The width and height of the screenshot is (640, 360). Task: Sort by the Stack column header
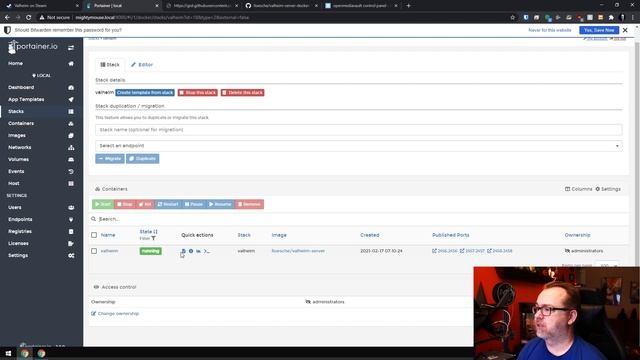pos(244,235)
